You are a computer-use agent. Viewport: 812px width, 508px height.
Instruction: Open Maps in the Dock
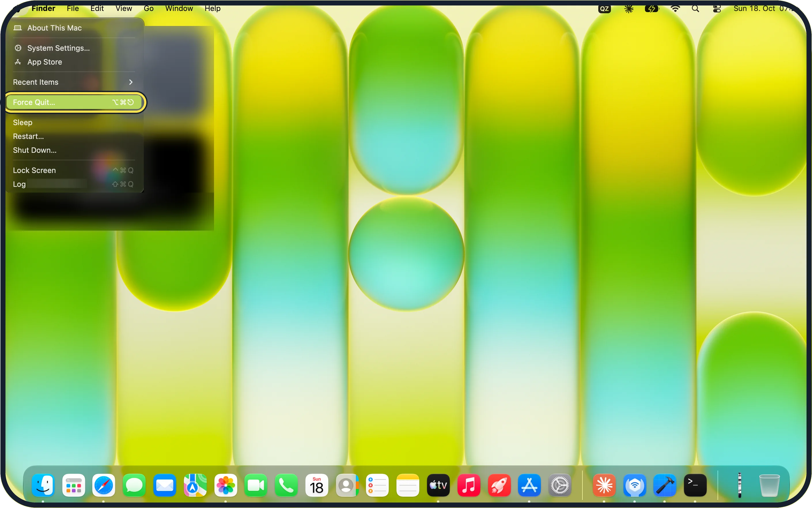pos(195,485)
